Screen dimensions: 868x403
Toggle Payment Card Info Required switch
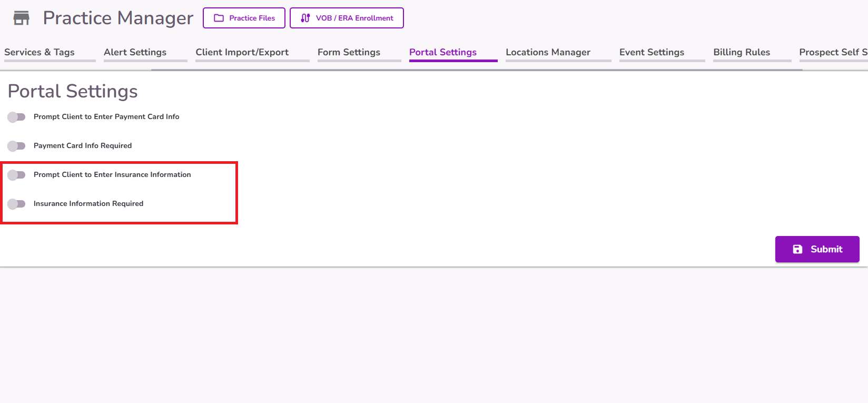tap(16, 146)
